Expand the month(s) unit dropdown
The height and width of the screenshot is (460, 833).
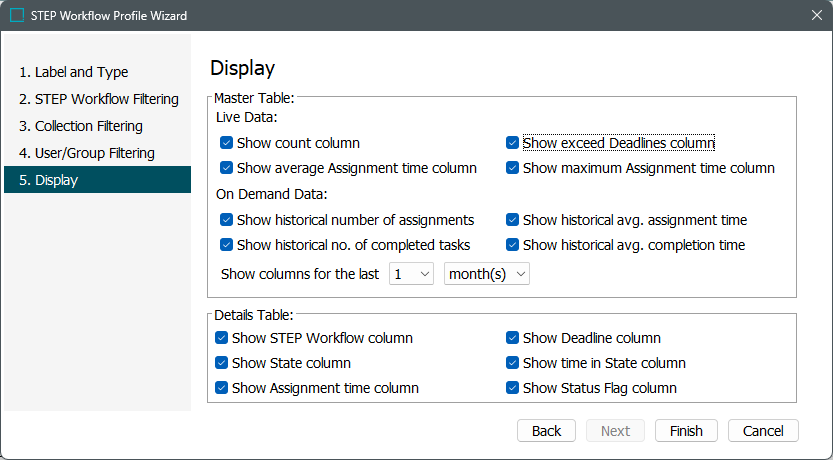pos(487,274)
